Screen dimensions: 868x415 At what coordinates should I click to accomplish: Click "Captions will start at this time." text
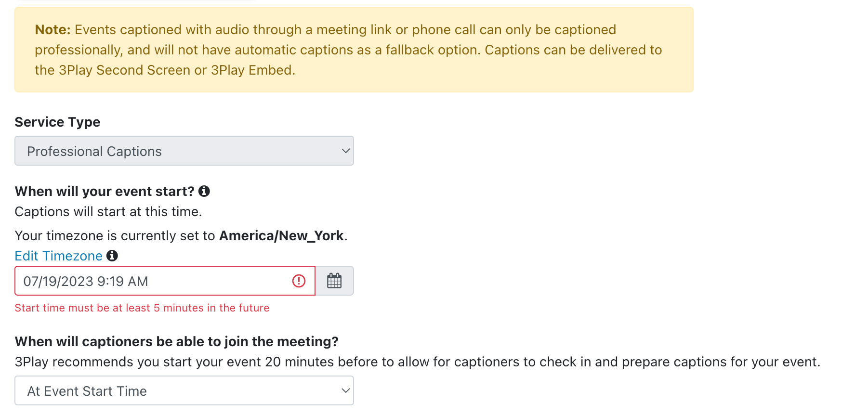click(108, 211)
